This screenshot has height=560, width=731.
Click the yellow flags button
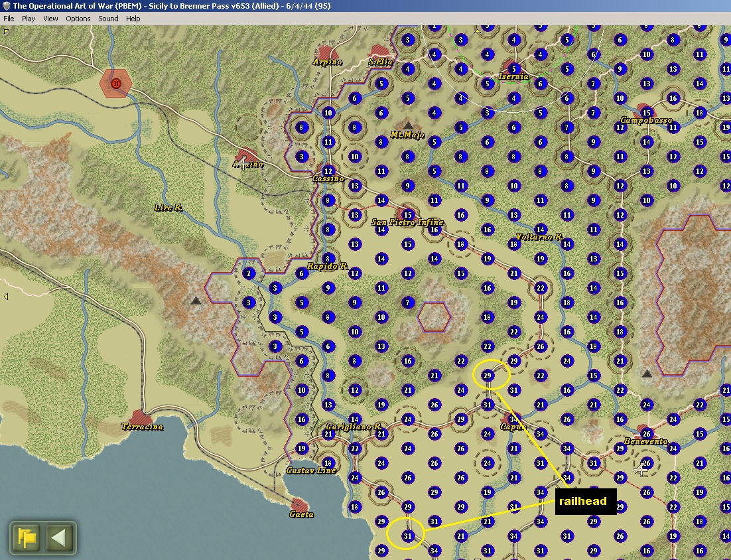tap(27, 537)
